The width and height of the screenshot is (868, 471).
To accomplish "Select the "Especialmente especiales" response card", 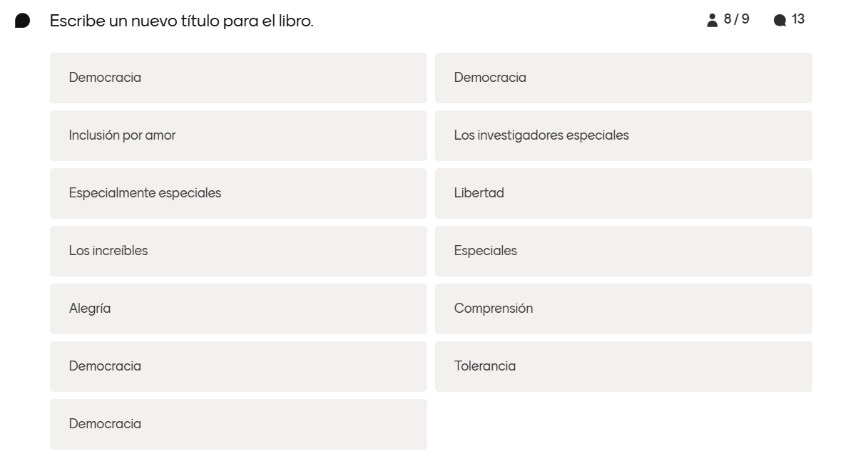I will pos(238,193).
